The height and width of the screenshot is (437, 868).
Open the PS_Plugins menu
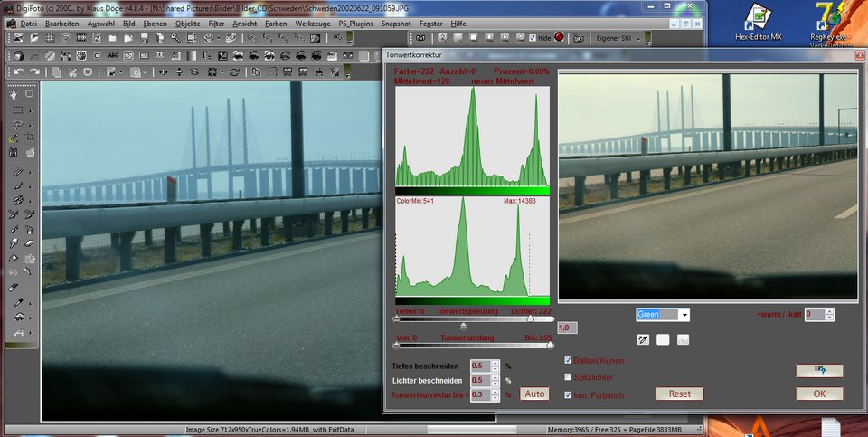(355, 22)
